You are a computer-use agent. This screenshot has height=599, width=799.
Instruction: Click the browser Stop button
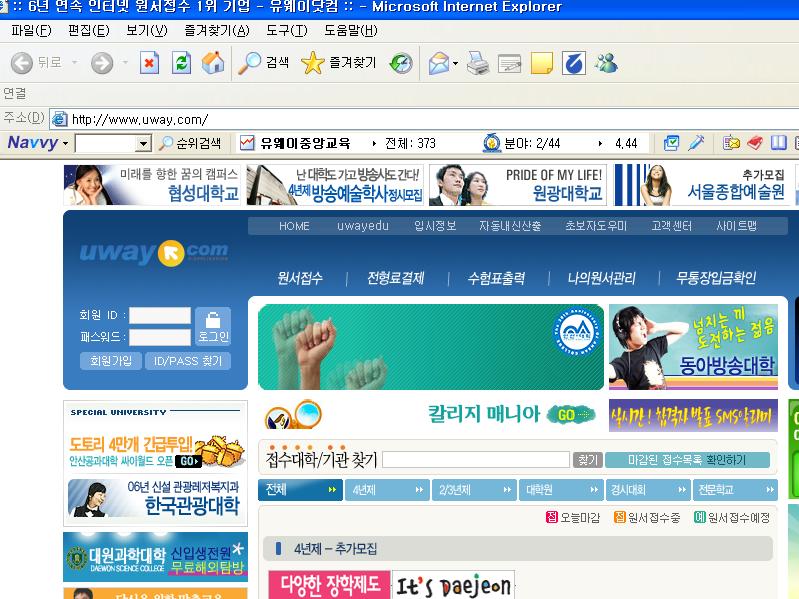click(x=149, y=63)
